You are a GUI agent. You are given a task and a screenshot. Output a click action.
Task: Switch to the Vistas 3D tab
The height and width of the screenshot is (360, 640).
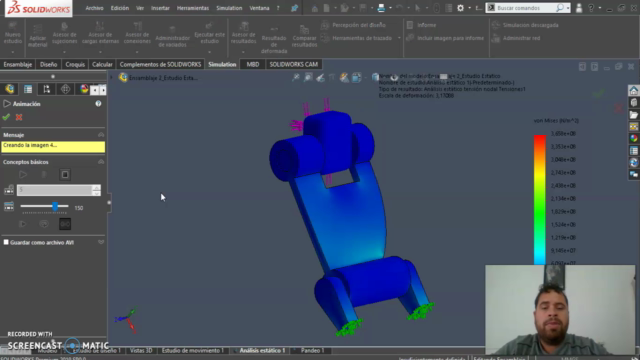click(x=141, y=350)
